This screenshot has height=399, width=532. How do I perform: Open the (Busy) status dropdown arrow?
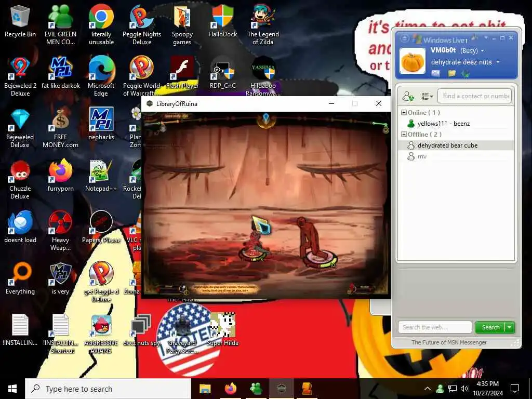pos(483,51)
